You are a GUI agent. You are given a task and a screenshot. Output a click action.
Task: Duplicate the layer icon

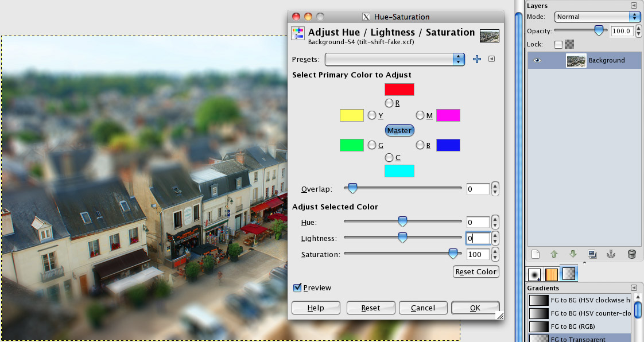pos(592,254)
